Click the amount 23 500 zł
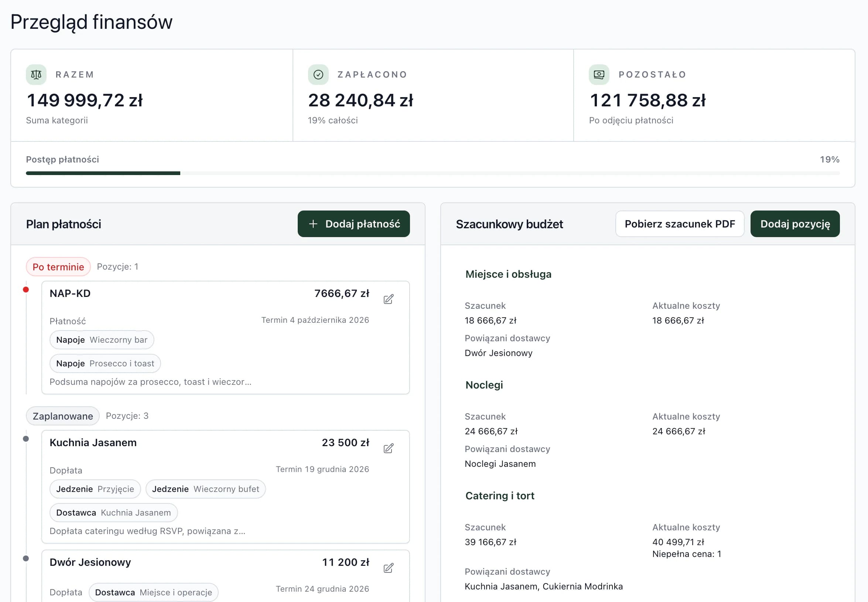Screen dimensions: 868x602 (346, 443)
